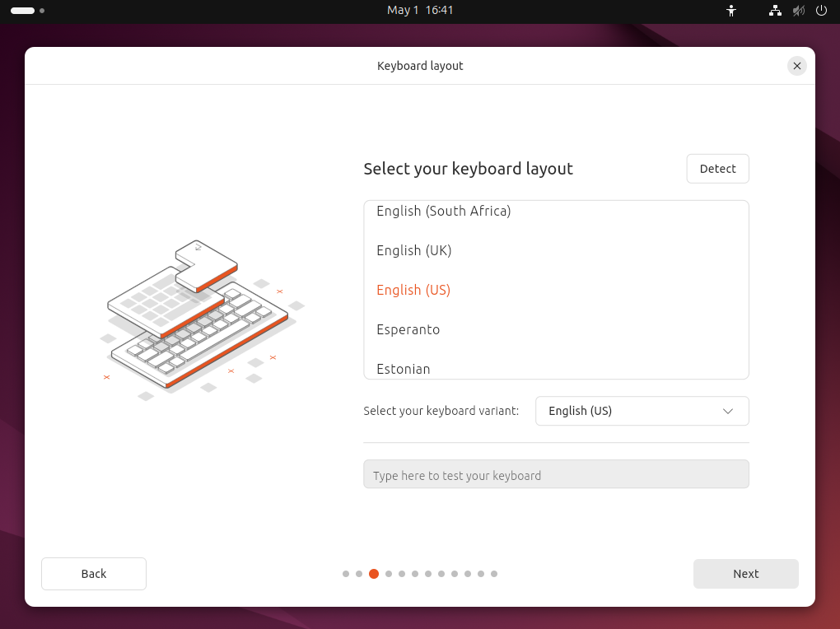840x629 pixels.
Task: Pick Estonian from the layout list
Action: point(404,368)
